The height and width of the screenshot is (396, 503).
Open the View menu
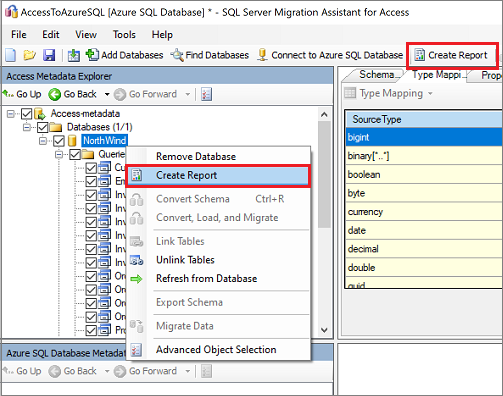pos(86,35)
